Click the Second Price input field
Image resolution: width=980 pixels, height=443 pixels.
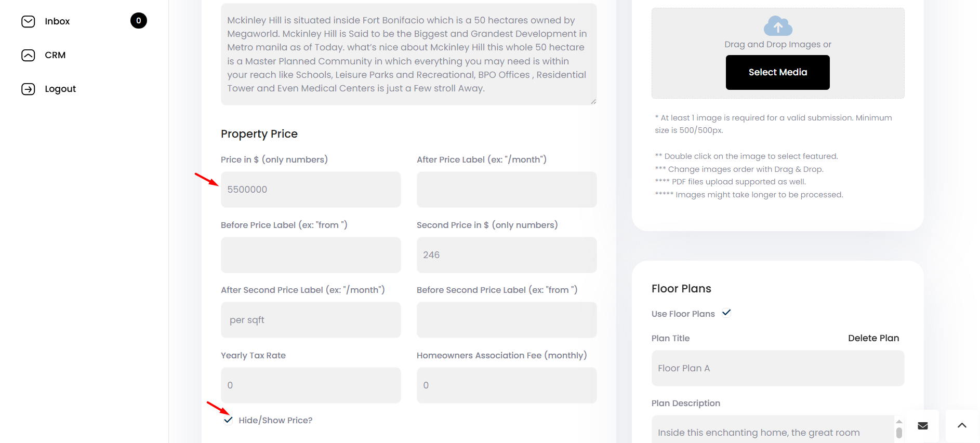click(507, 255)
